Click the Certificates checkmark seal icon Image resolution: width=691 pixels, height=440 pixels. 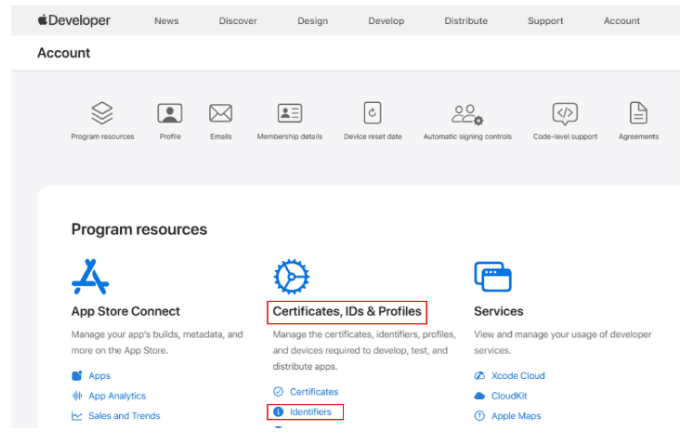click(278, 392)
